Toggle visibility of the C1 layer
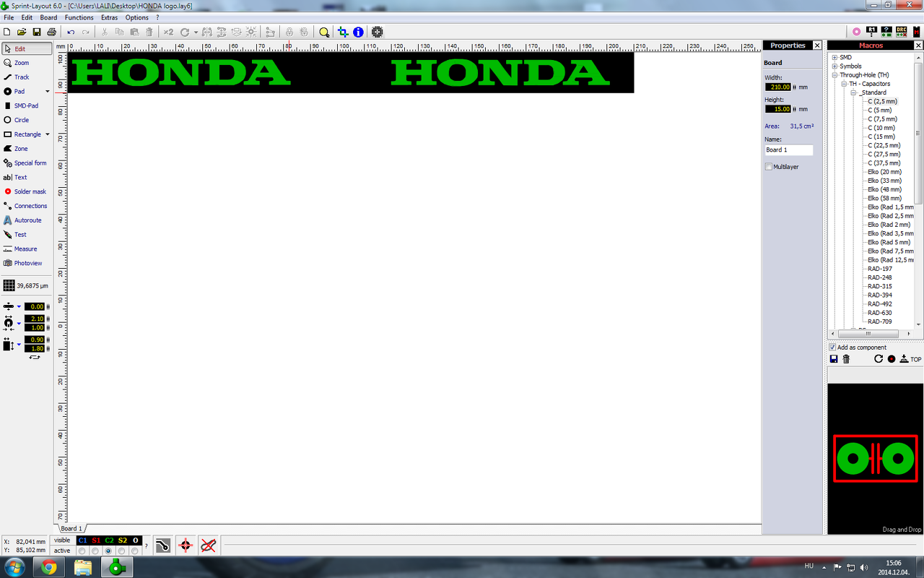Screen dimensions: 924x578 click(82, 540)
